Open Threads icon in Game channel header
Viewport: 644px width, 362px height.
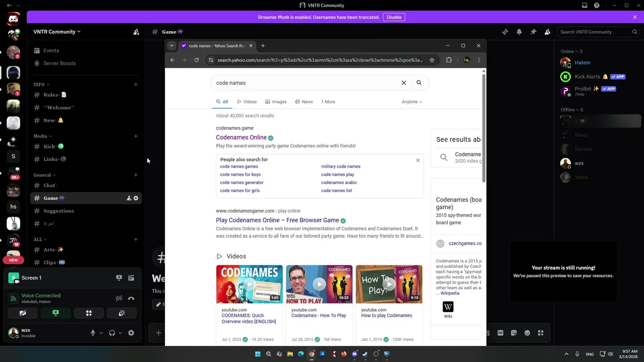click(x=505, y=32)
